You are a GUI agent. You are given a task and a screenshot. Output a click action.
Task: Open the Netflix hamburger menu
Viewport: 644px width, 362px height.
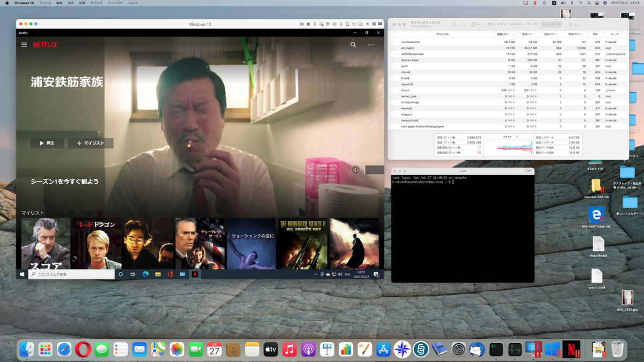pyautogui.click(x=24, y=45)
